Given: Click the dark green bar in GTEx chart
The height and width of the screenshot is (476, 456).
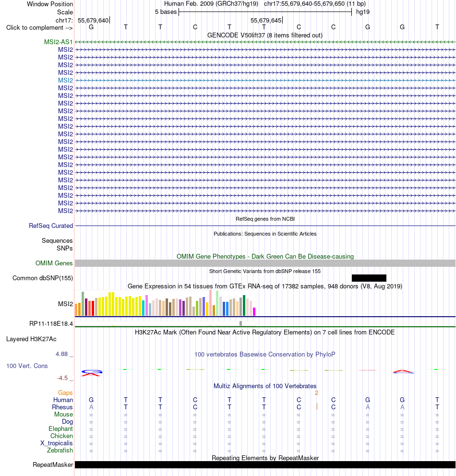Looking at the screenshot, I should click(244, 305).
